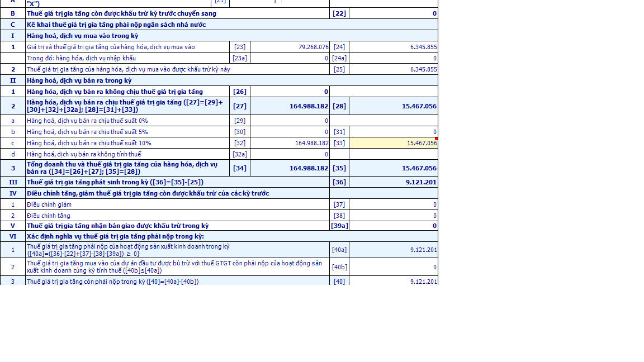The height and width of the screenshot is (362, 644).
Task: Select section 'Hàng hoá, dịch vụ bán ra trong kỳ'
Action: pos(79,80)
